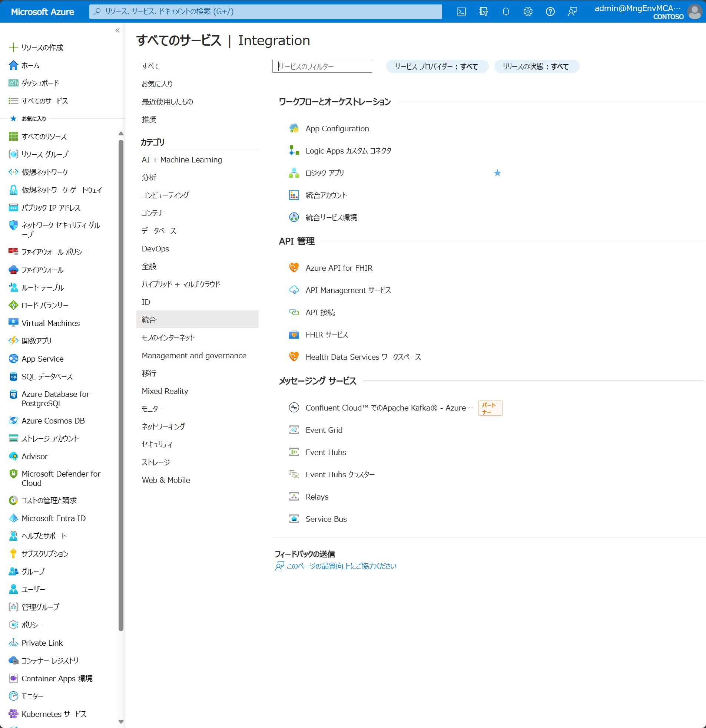This screenshot has height=728, width=706.
Task: Select 最近使用したもの menu item
Action: click(168, 102)
